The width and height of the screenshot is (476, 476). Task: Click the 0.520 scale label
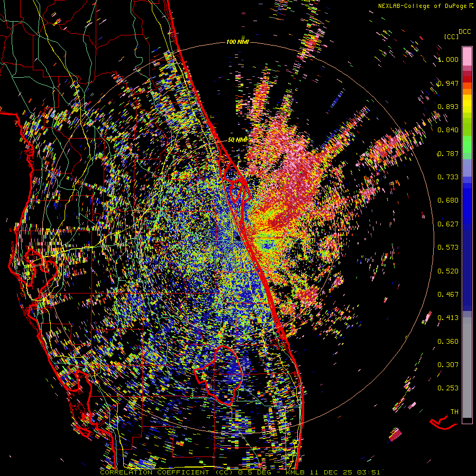coord(448,271)
